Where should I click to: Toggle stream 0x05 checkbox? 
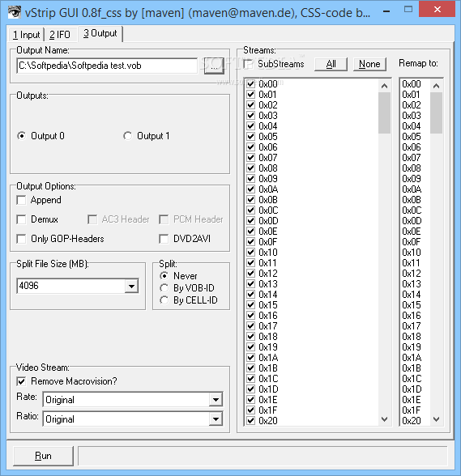250,137
